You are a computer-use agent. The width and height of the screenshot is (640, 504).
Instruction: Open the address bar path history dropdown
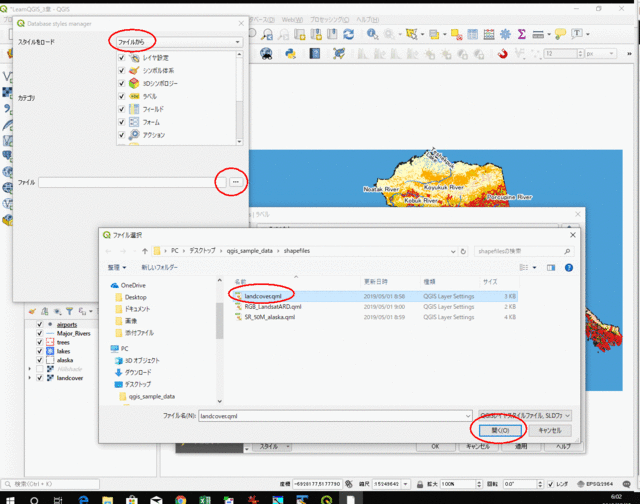(x=453, y=251)
